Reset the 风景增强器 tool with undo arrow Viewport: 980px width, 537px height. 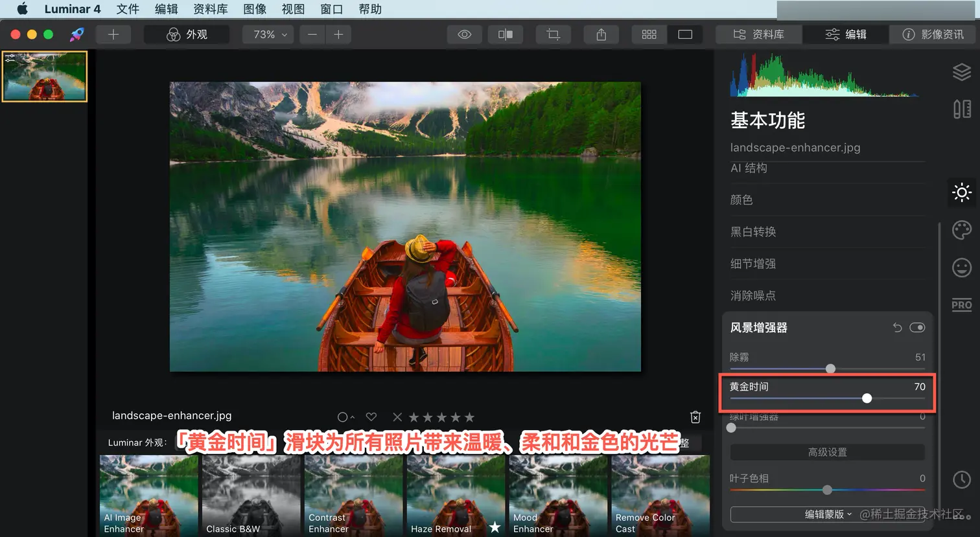[897, 328]
